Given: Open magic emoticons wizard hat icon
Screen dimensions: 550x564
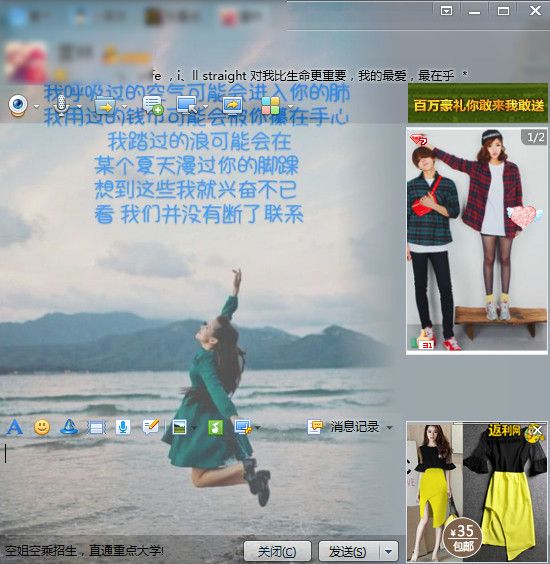Looking at the screenshot, I should click(69, 427).
